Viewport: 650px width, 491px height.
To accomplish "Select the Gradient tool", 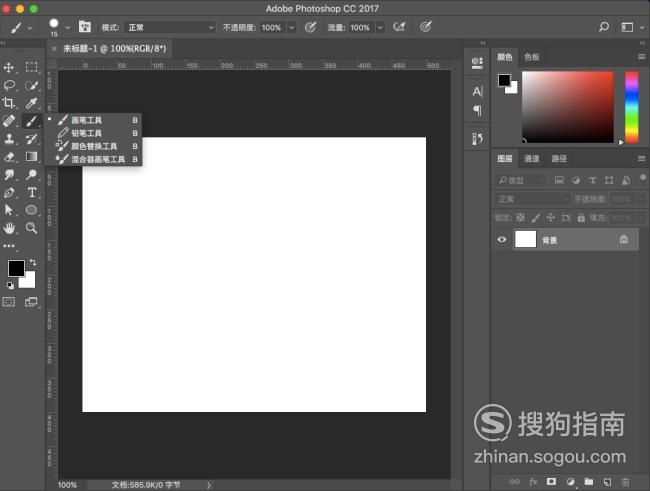I will [x=32, y=156].
